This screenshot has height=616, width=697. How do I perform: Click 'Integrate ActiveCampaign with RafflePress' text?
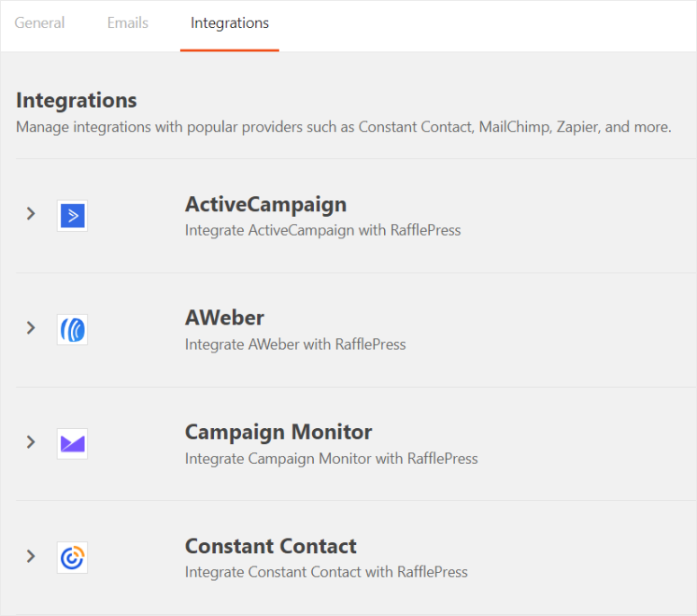[323, 230]
